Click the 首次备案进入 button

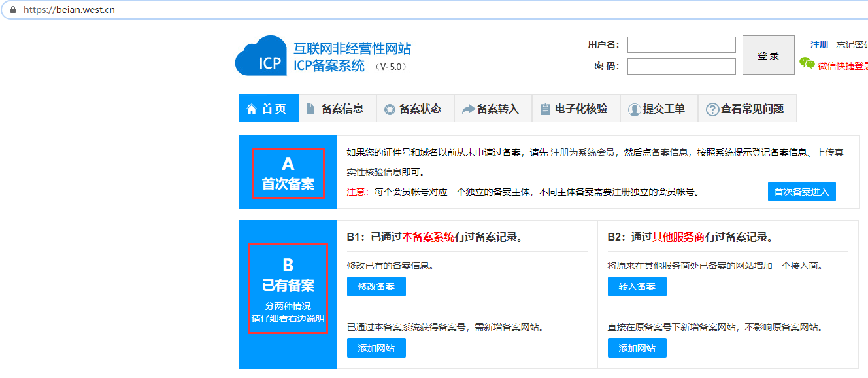click(x=801, y=192)
